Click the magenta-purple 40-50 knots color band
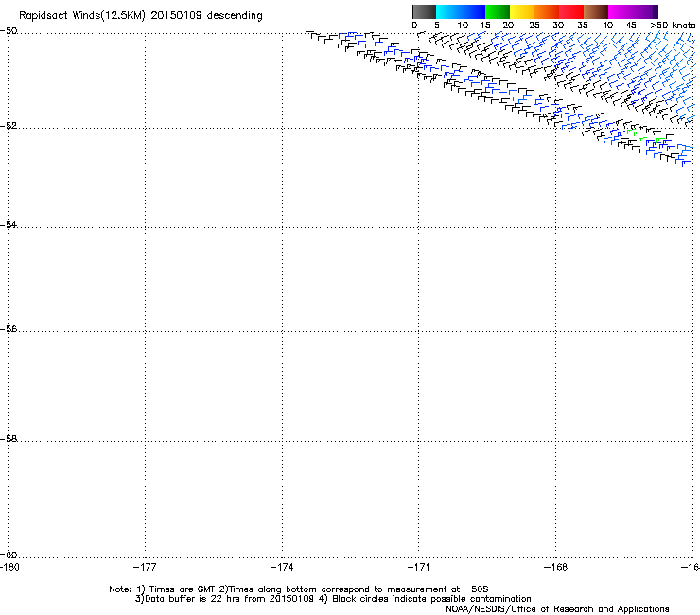 coord(633,11)
